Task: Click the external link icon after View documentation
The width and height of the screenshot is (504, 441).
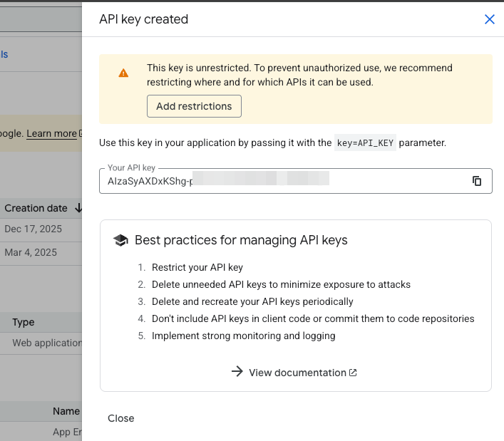Action: tap(353, 373)
